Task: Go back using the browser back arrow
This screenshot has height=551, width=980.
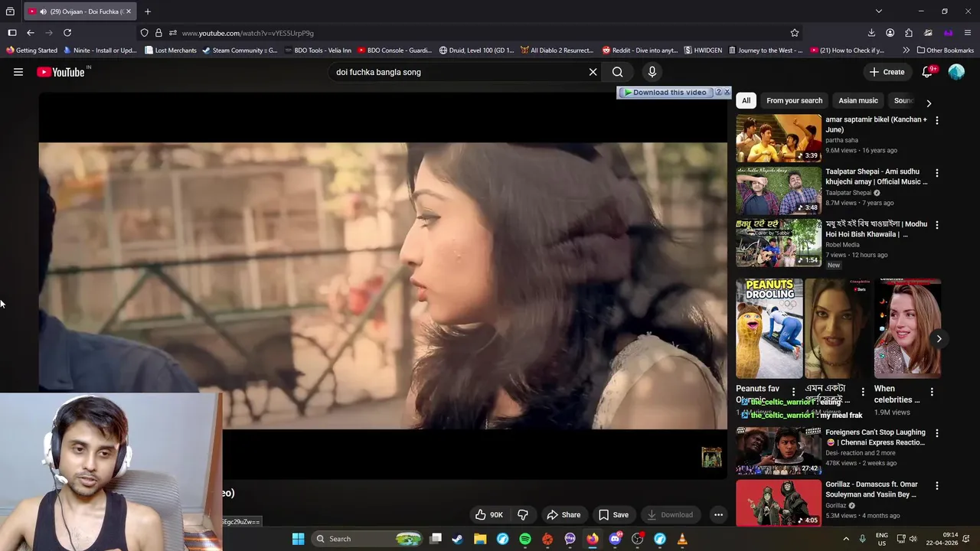Action: coord(30,33)
